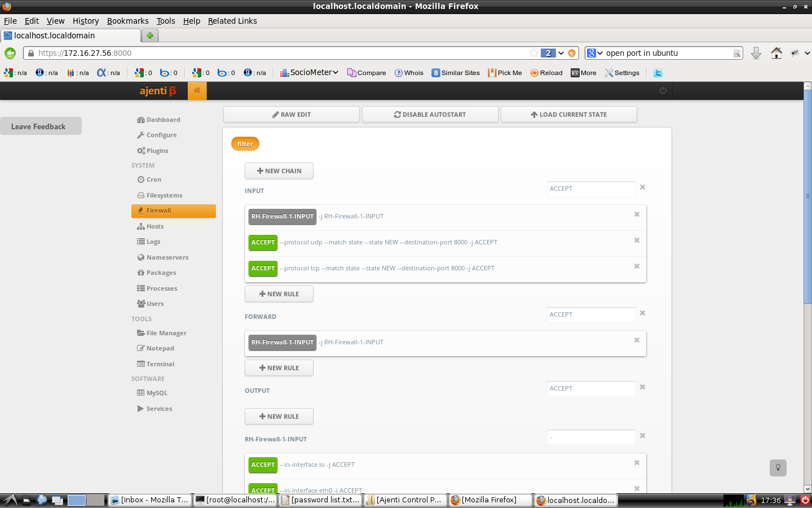
Task: Go to the Firefox home page icon
Action: 776,53
